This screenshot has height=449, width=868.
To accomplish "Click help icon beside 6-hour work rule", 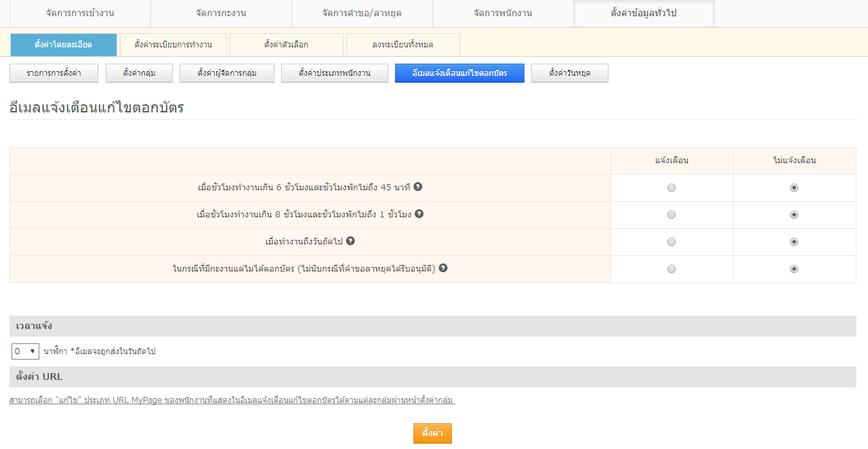I will (x=418, y=187).
